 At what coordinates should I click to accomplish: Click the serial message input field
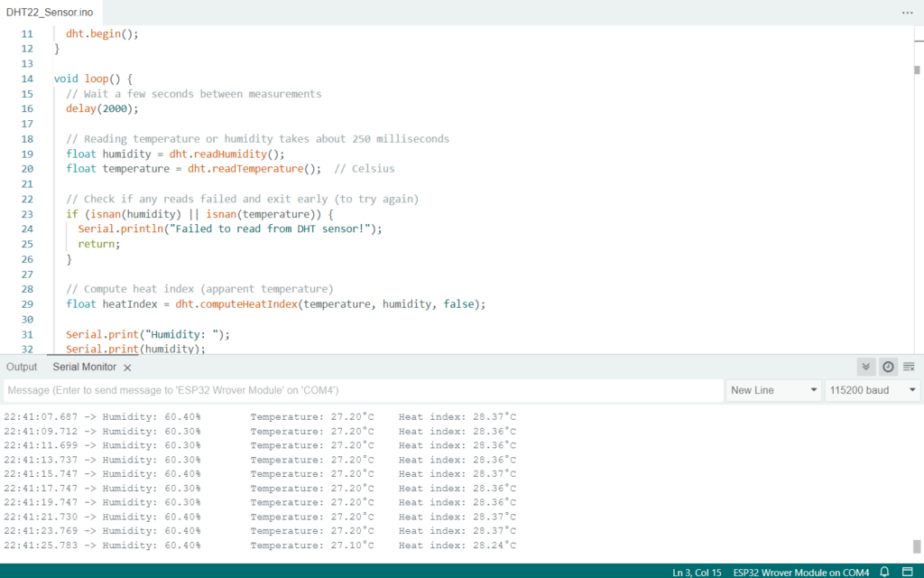[361, 390]
